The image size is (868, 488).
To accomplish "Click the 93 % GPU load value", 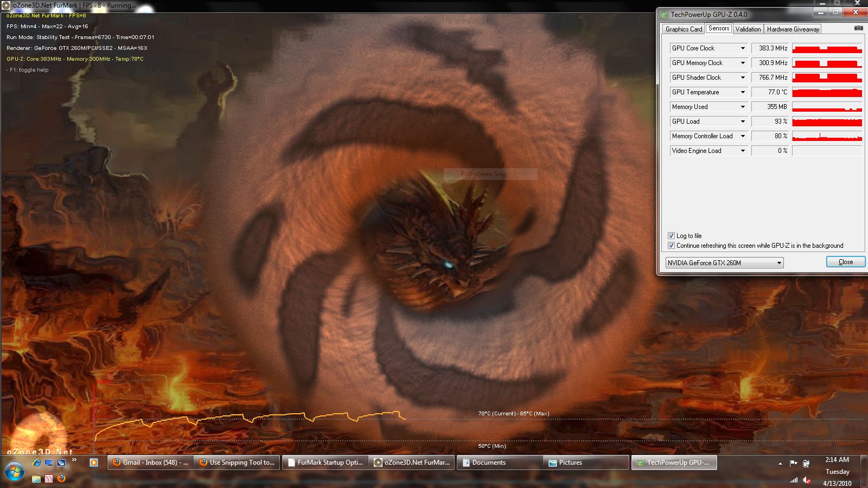I will (x=770, y=121).
